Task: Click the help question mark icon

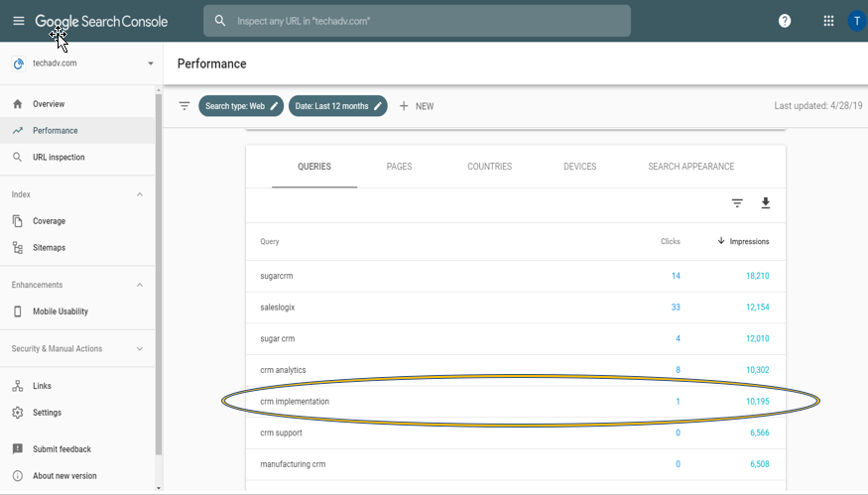Action: pyautogui.click(x=785, y=21)
